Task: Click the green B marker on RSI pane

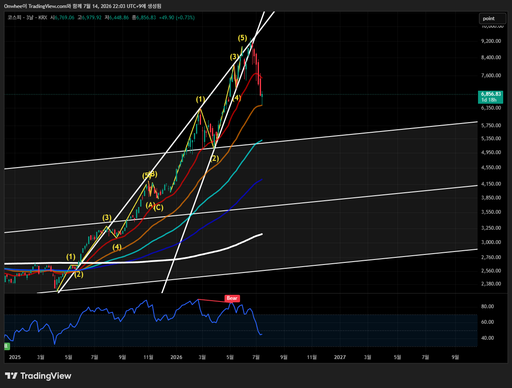Action: tap(7, 347)
